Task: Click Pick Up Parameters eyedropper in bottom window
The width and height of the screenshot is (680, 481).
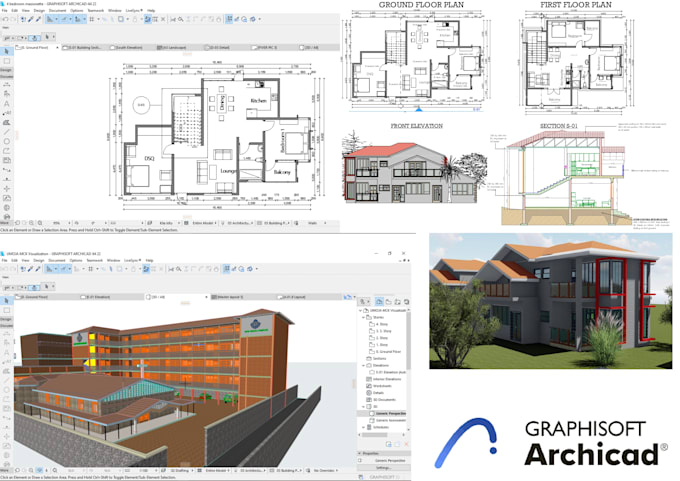Action: (x=30, y=269)
